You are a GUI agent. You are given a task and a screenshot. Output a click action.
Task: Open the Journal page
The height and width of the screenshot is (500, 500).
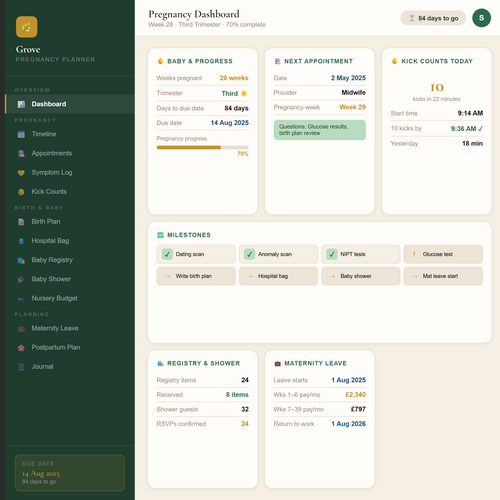pos(70,367)
